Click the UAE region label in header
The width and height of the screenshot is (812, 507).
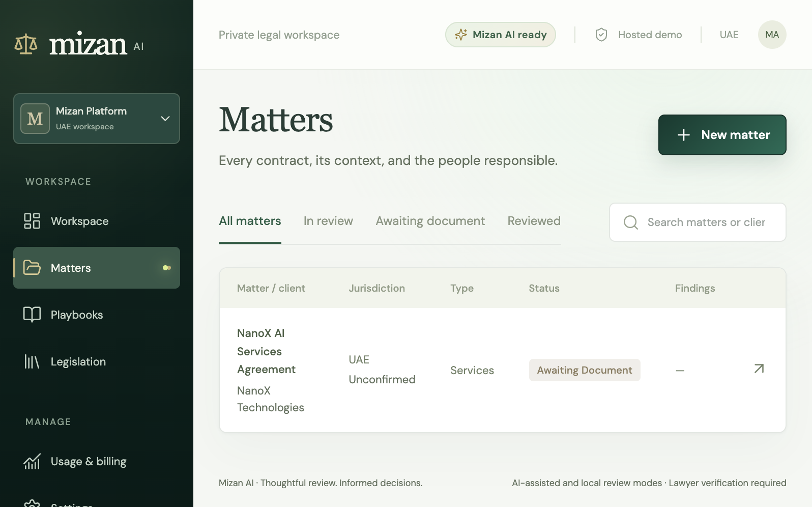(729, 35)
